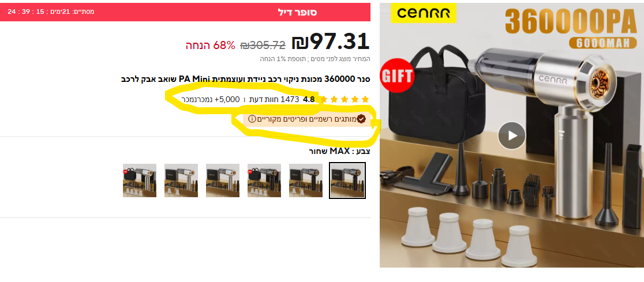Click the info icon beside official brands badge

click(x=252, y=119)
